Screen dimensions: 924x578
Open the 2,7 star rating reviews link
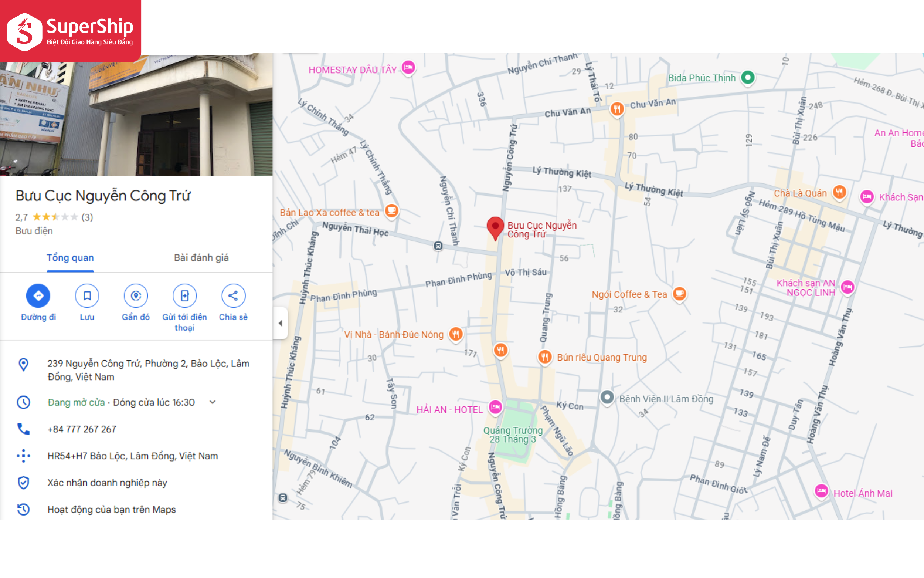(54, 217)
